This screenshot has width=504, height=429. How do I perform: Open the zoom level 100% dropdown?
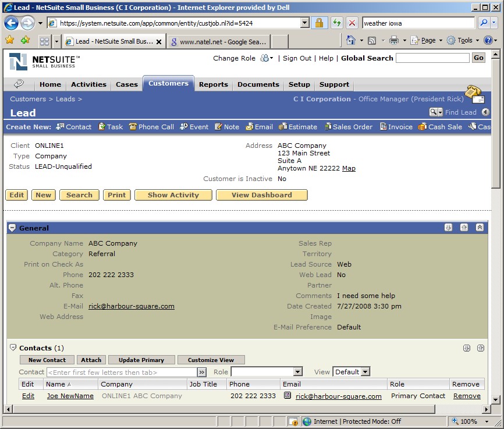[487, 421]
